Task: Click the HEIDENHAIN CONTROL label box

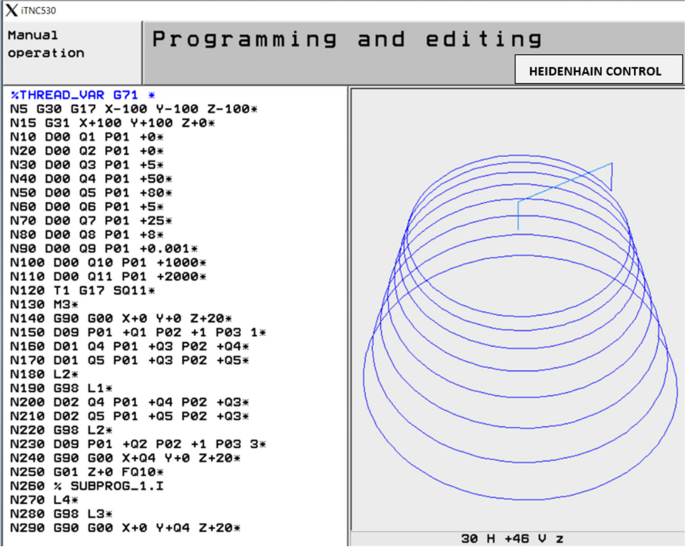Action: click(595, 71)
